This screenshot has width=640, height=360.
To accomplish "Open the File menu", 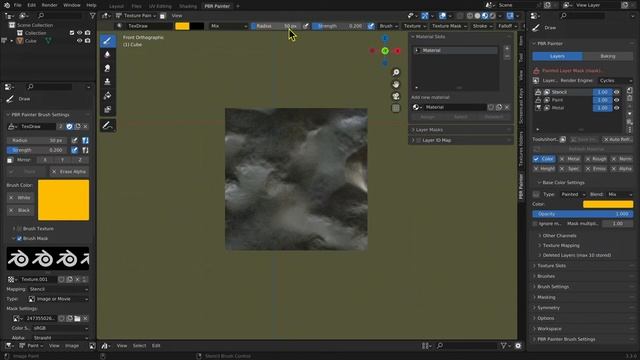I will coord(18,5).
